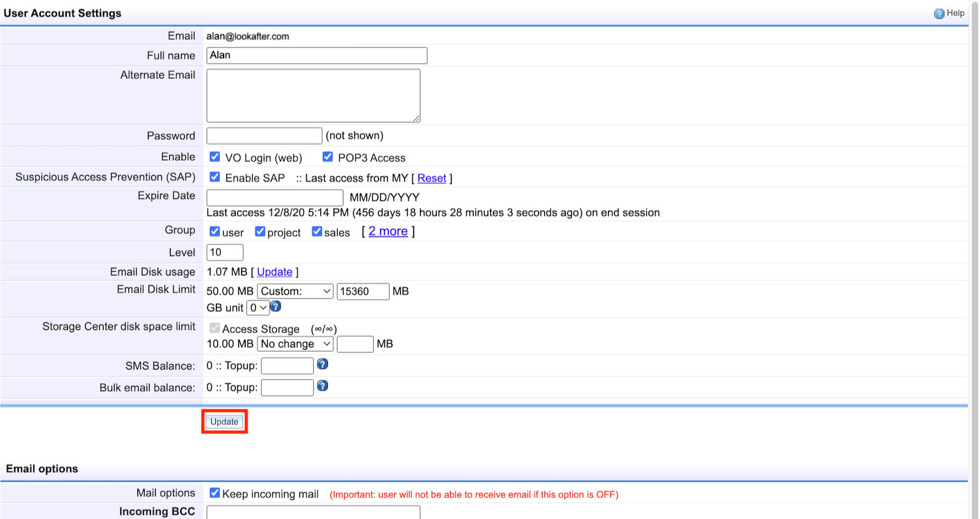The height and width of the screenshot is (519, 980).
Task: Show the 2 more groups link
Action: click(388, 231)
